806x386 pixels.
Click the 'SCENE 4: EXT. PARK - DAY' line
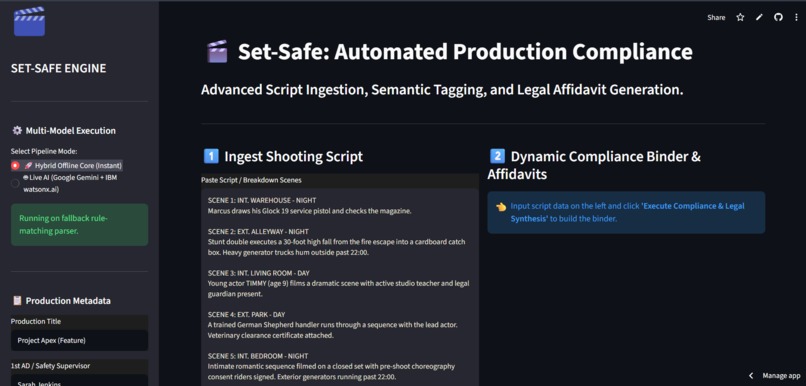(x=246, y=315)
